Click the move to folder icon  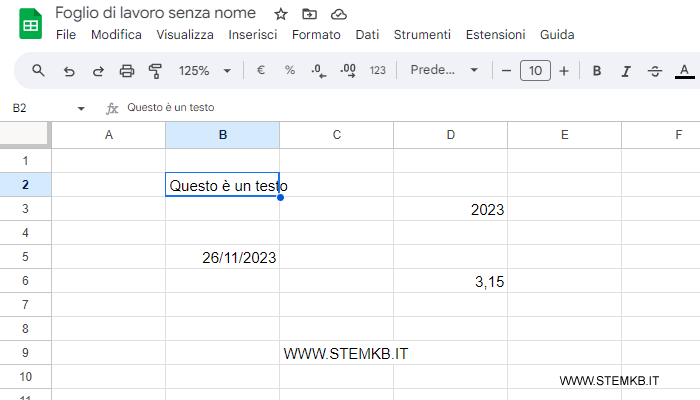309,14
